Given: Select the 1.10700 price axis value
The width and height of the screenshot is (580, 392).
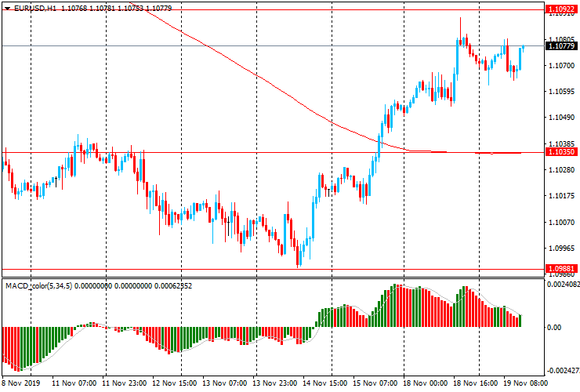Looking at the screenshot, I should tap(562, 66).
